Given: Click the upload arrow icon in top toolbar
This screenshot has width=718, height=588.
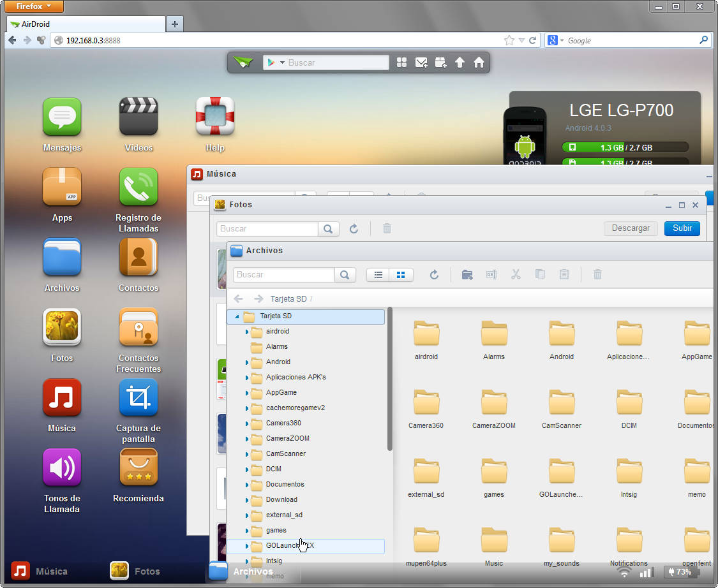Looking at the screenshot, I should coord(460,62).
